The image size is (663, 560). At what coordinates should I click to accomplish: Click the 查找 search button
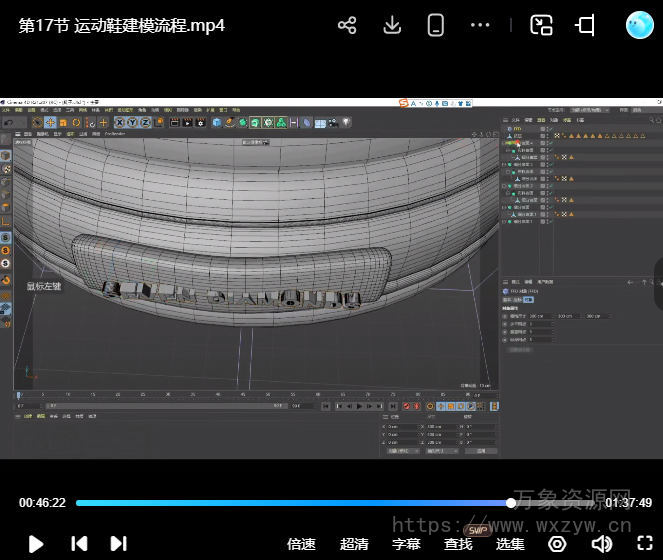(458, 544)
